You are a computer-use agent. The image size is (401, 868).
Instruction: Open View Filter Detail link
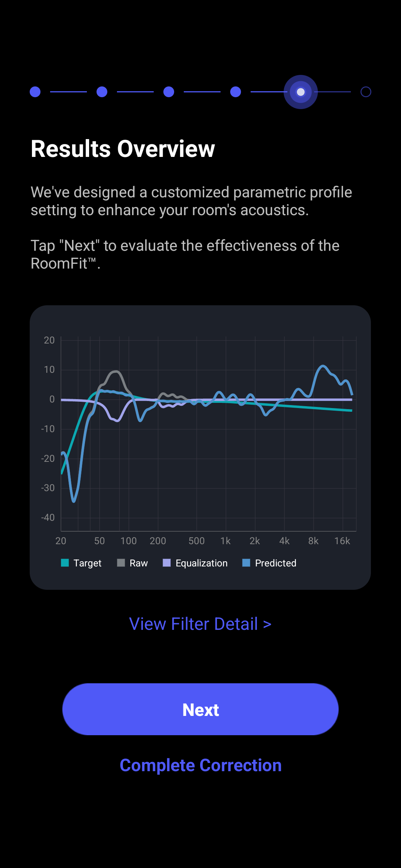point(200,624)
